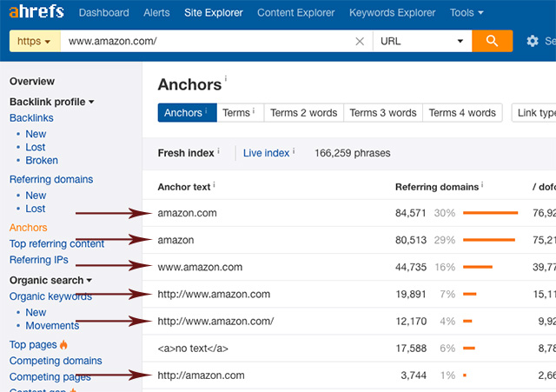
Task: Switch to the Live index
Action: point(267,153)
